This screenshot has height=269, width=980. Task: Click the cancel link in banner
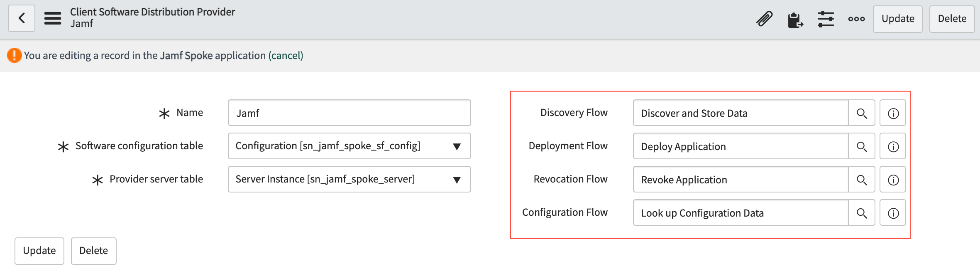click(x=286, y=55)
